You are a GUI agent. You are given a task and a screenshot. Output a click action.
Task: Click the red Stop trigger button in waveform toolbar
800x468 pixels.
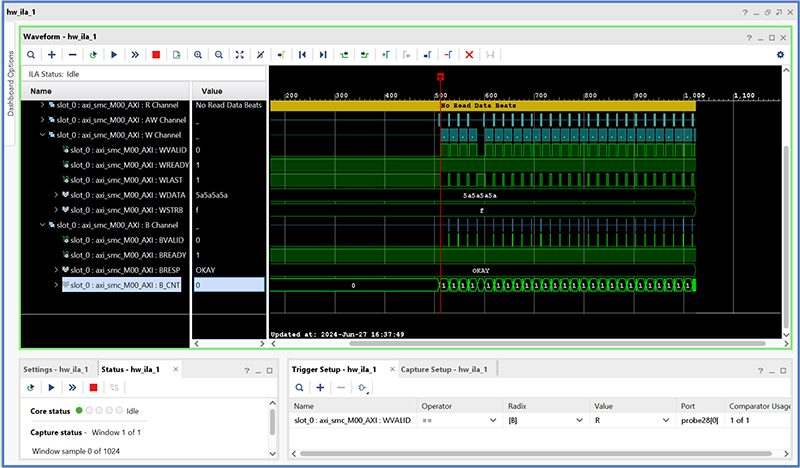point(156,54)
